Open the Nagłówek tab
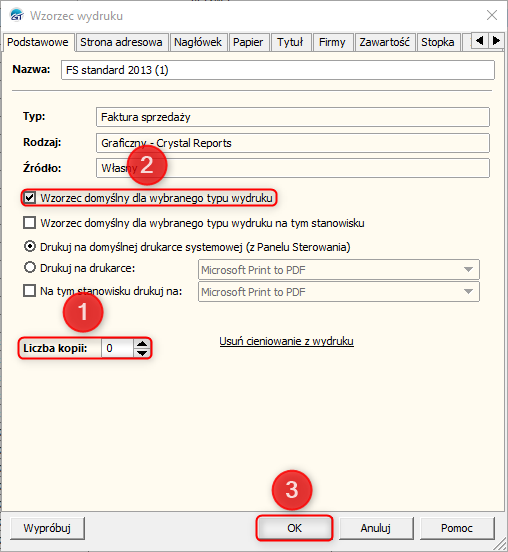Viewport: 508px width, 552px height. pos(198,42)
